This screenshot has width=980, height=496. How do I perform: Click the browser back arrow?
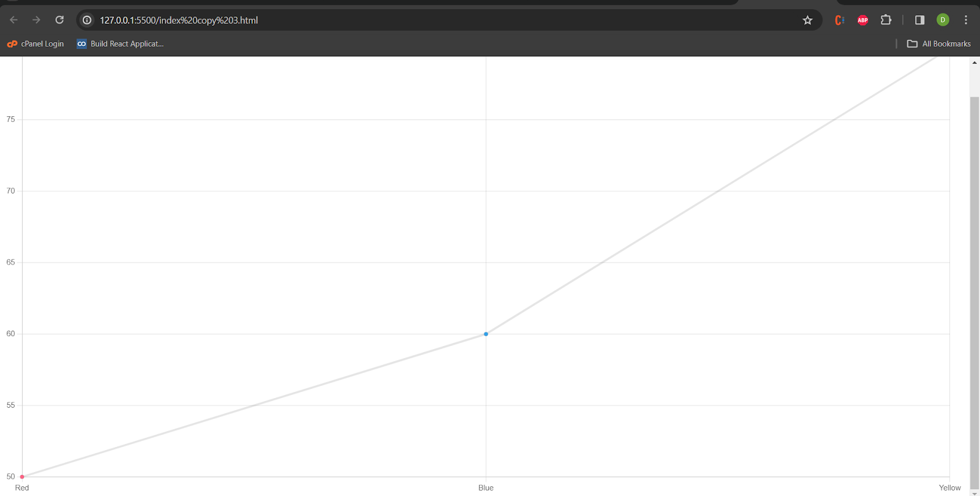tap(13, 20)
